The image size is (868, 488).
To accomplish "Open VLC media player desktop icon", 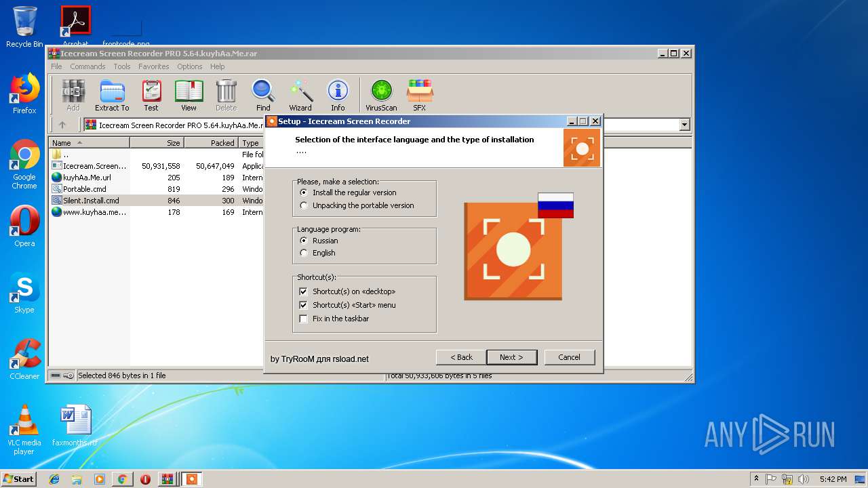I will (24, 430).
